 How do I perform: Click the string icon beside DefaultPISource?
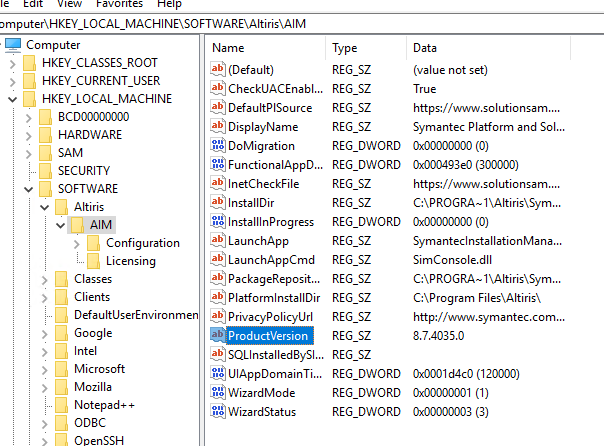click(217, 107)
